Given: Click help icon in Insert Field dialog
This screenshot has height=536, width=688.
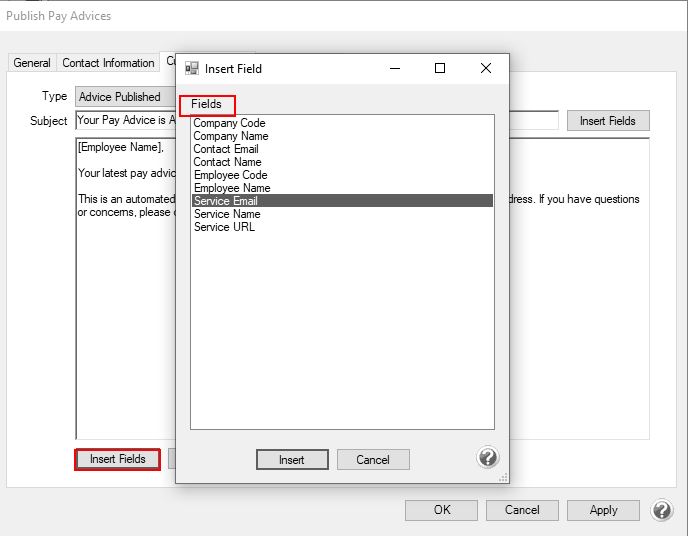Looking at the screenshot, I should pos(487,458).
